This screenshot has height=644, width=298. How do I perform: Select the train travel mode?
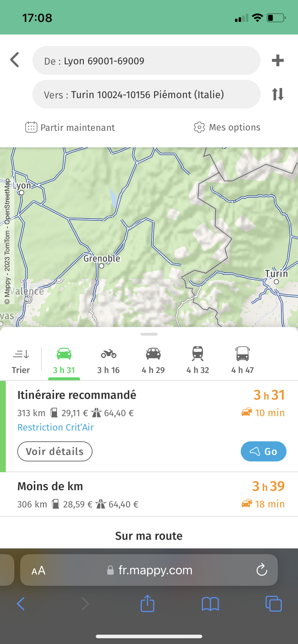point(198,360)
